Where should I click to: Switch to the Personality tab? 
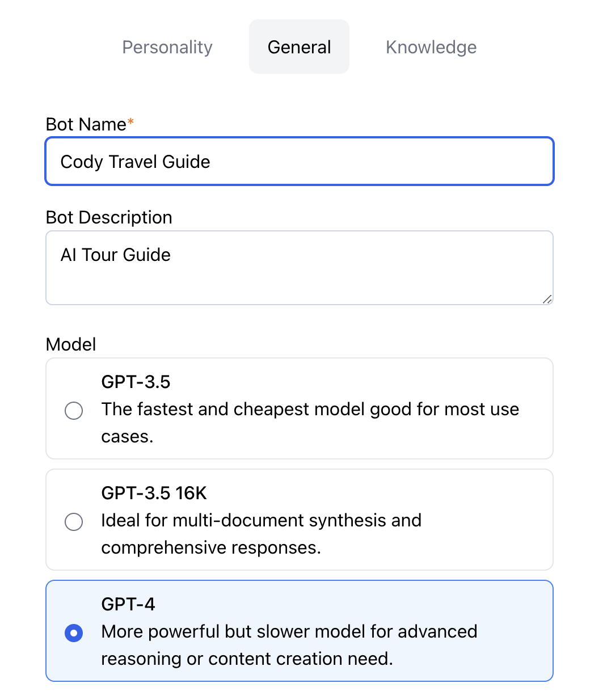[x=167, y=47]
